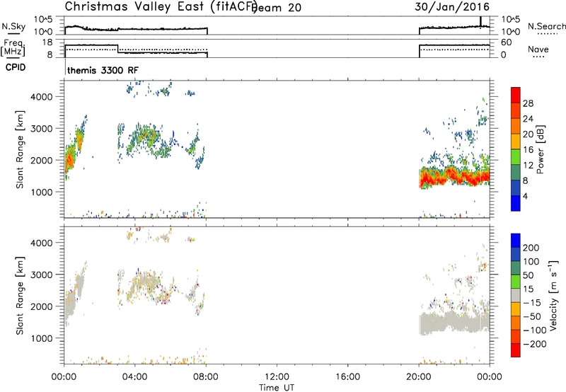
Task: Click the 08:00 time tick label
Action: pos(206,377)
